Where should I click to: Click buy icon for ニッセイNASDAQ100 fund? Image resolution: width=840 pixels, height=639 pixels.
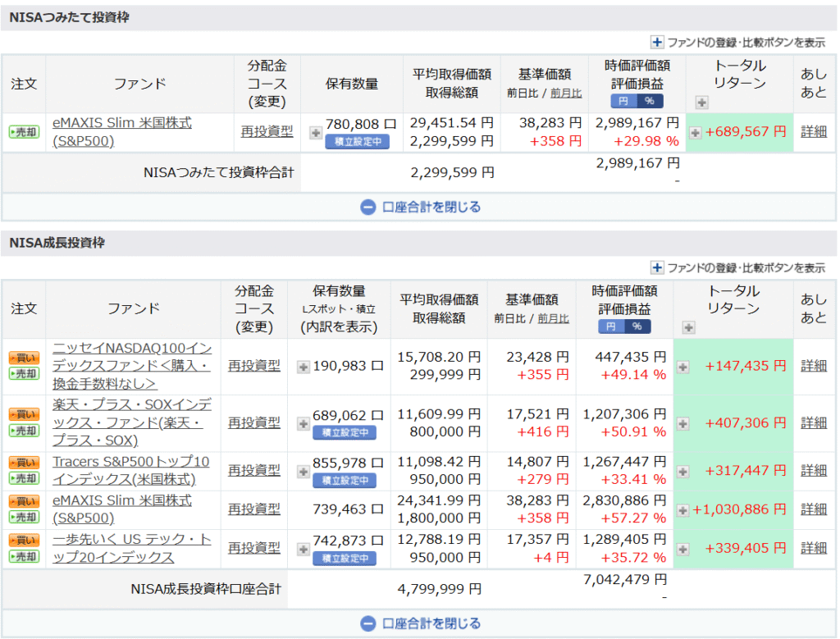point(24,358)
